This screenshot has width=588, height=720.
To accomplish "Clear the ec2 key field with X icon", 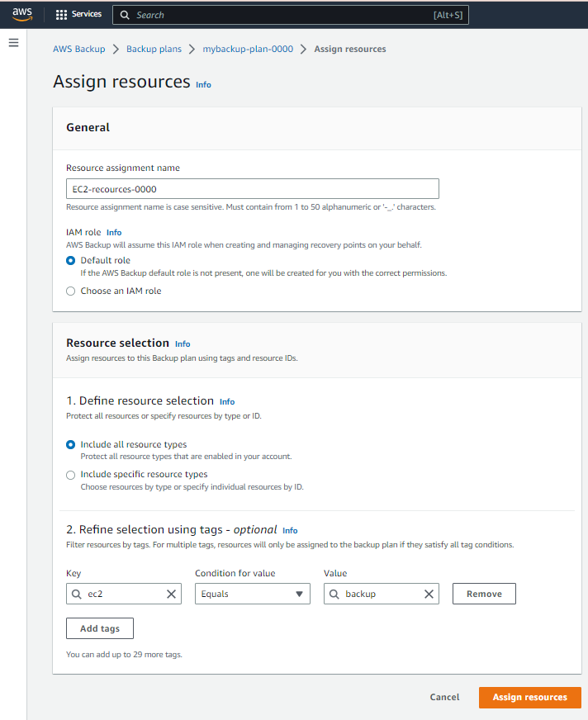I will 171,594.
